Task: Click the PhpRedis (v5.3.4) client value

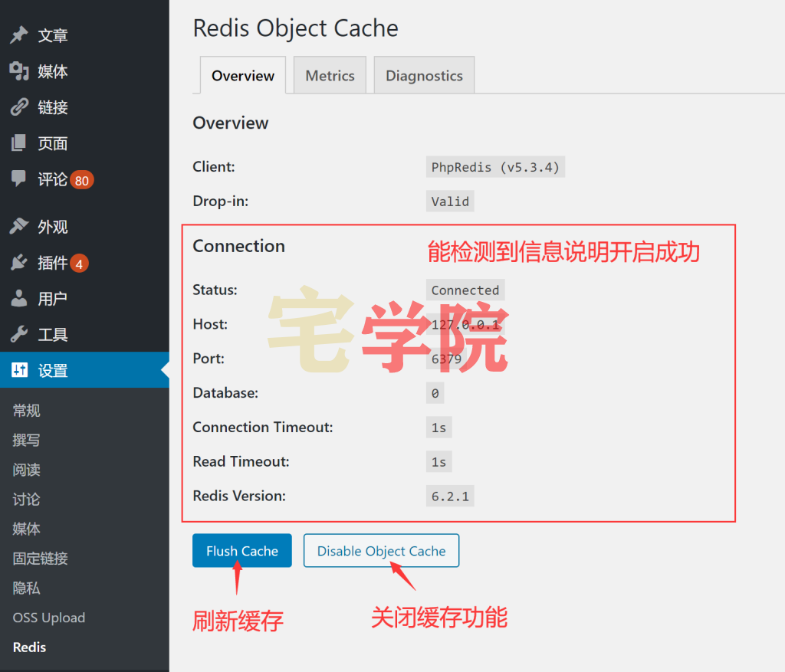Action: 495,166
